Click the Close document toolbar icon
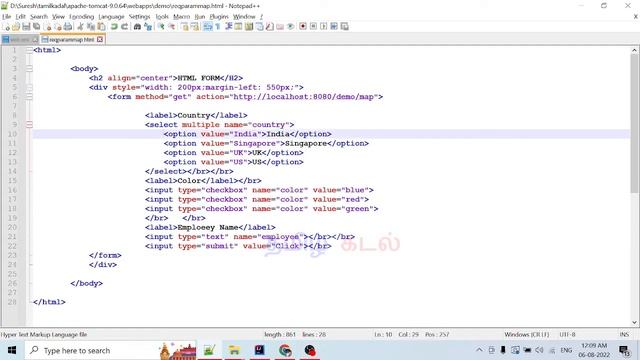The image size is (640, 360). pyautogui.click(x=48, y=27)
